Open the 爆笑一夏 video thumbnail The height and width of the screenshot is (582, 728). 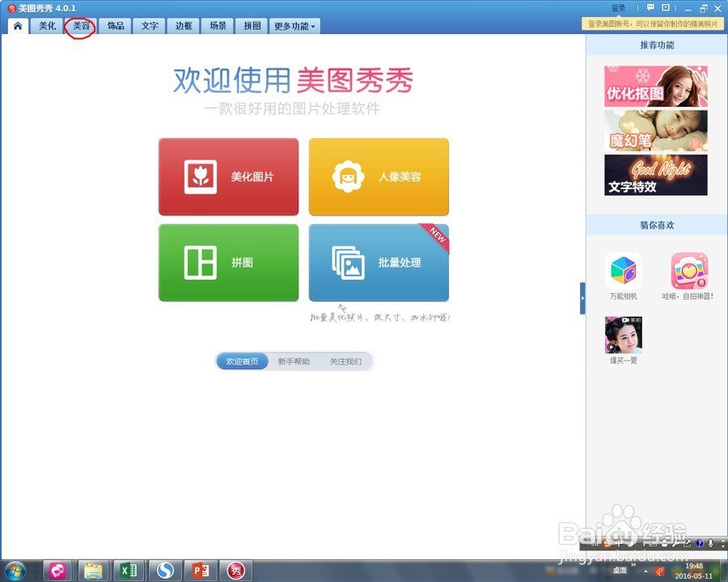click(x=624, y=335)
